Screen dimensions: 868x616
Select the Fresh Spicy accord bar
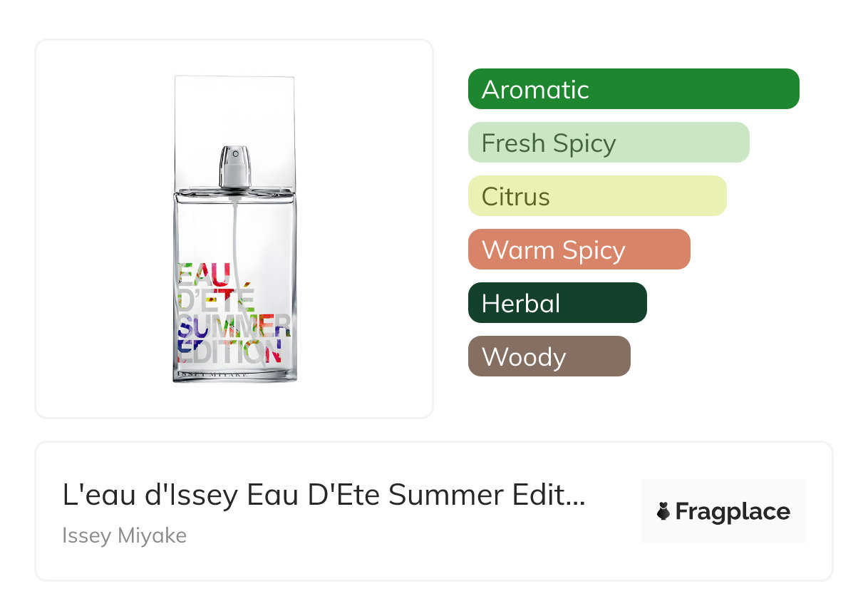click(x=609, y=143)
